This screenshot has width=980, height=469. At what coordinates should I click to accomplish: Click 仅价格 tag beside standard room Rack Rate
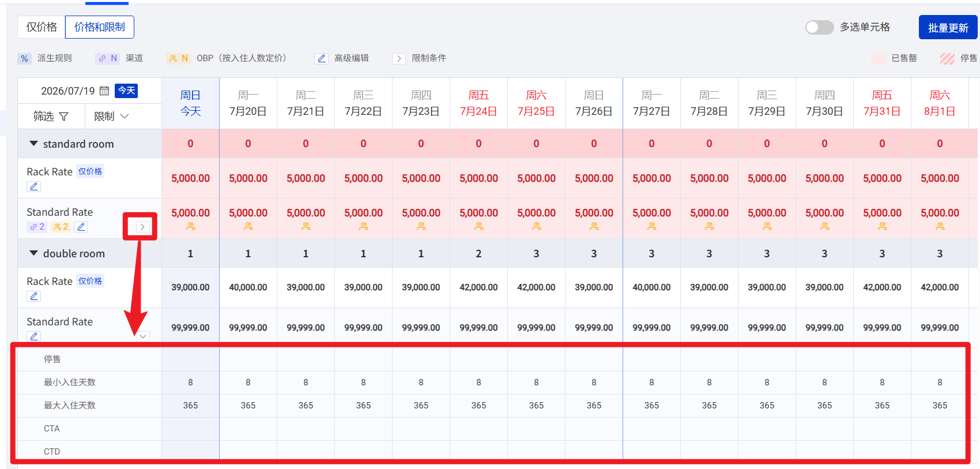(91, 171)
